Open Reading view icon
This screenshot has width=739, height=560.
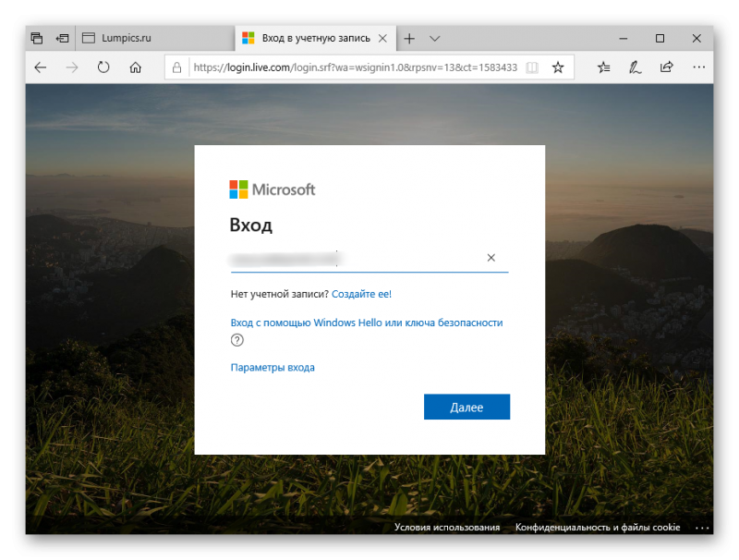click(532, 67)
